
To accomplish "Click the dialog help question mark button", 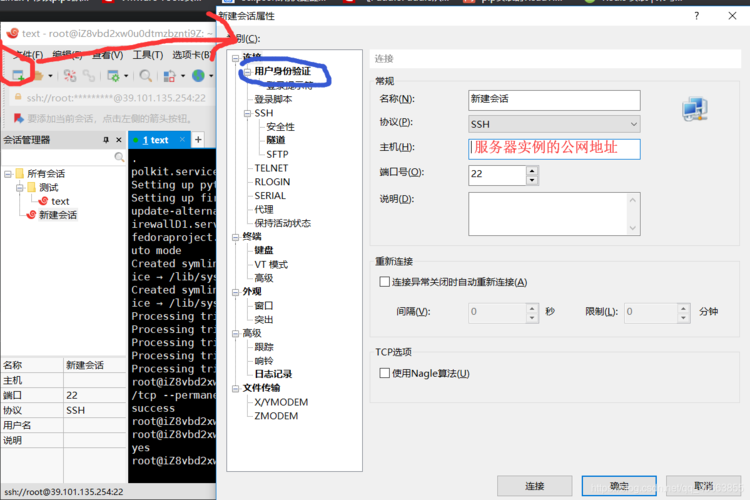I will tap(696, 16).
